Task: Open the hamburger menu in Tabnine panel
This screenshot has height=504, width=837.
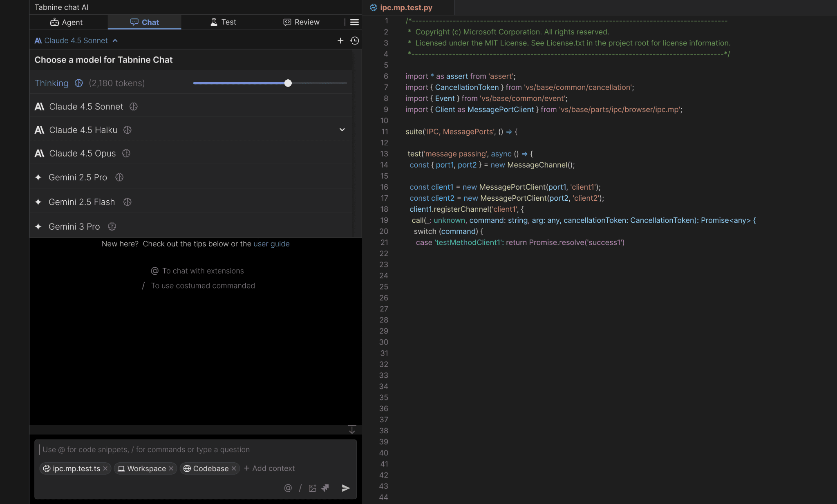Action: tap(354, 22)
